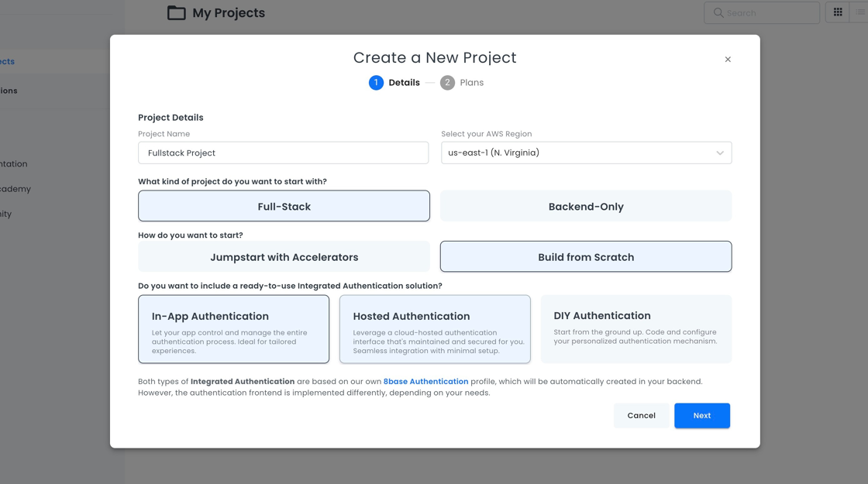
Task: Click Next to proceed to Plans
Action: [x=701, y=416]
